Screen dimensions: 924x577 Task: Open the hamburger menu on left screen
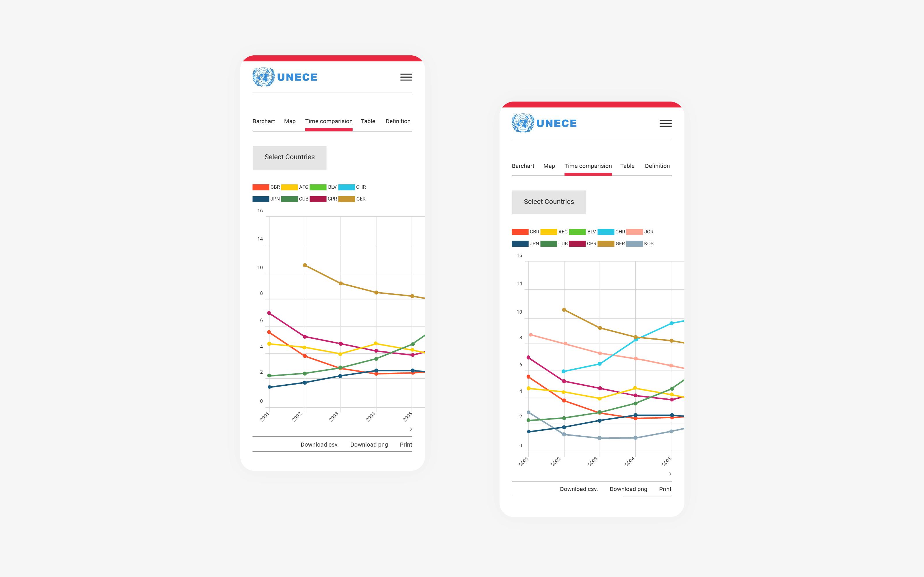point(407,77)
